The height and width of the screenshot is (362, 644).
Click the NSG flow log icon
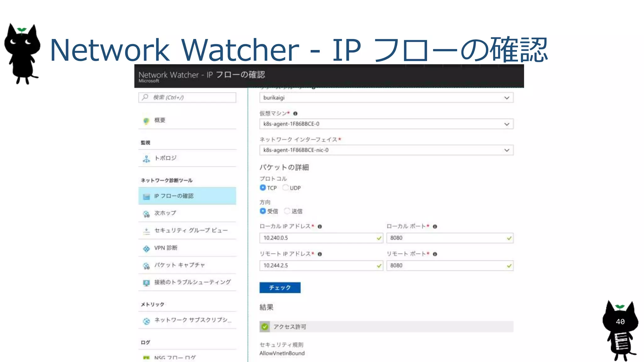coord(146,358)
